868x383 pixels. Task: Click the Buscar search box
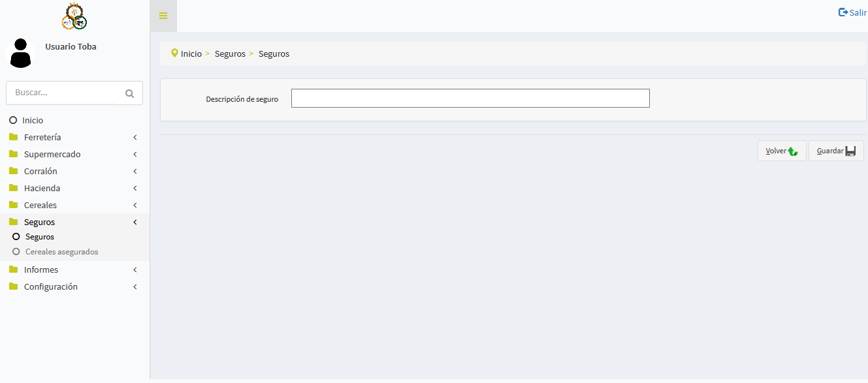pos(65,93)
